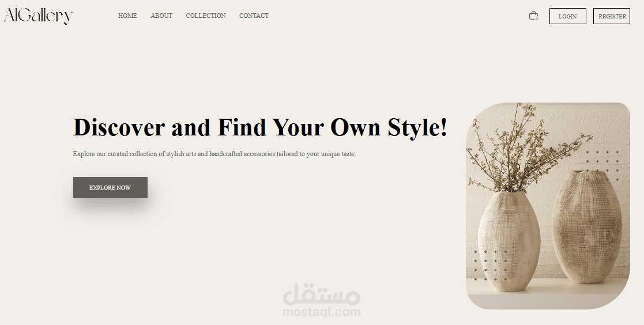Go to the HOME nav item
This screenshot has height=325, width=644.
click(x=127, y=16)
